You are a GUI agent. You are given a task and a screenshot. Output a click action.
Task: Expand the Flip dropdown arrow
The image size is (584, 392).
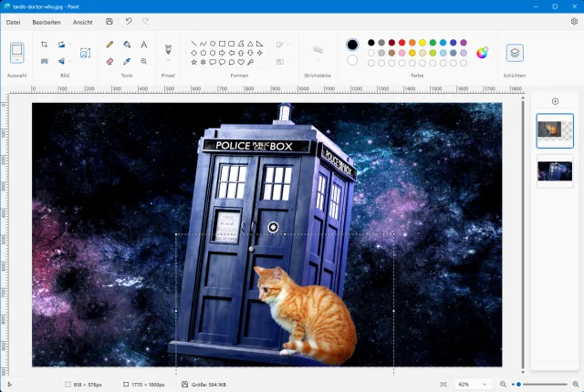point(70,61)
